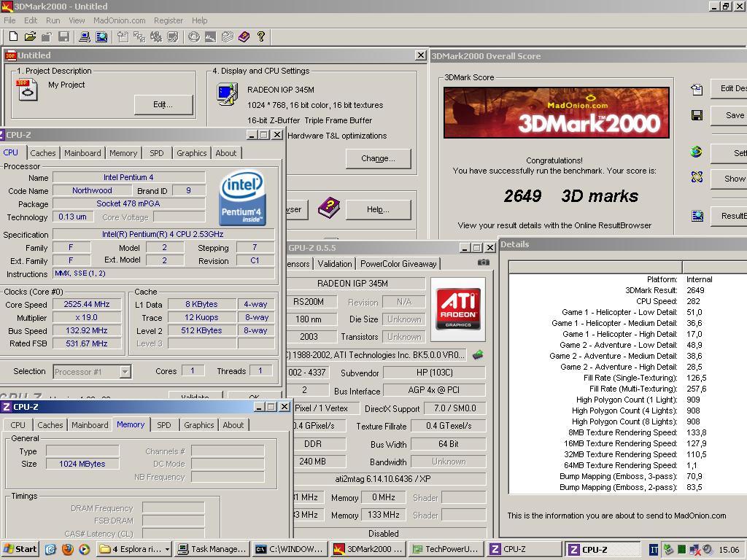Click the disconnected network tray icon
Image resolution: width=747 pixels, height=560 pixels.
[694, 550]
